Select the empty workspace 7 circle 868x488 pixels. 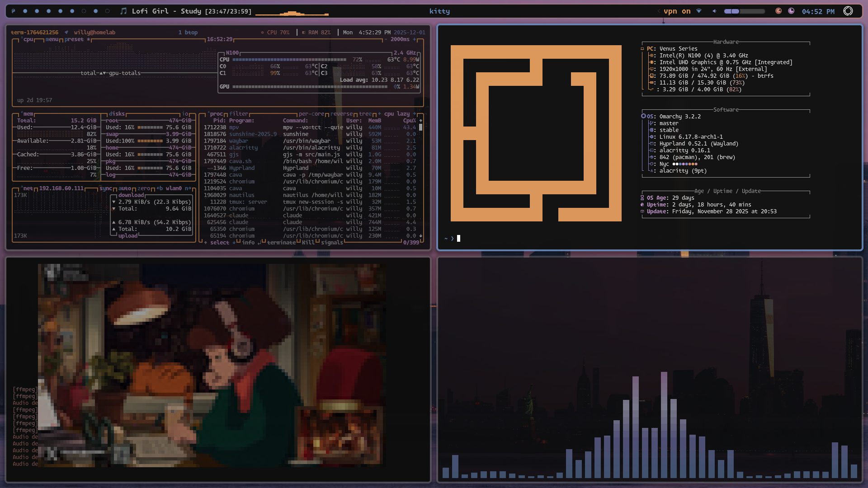pyautogui.click(x=84, y=11)
